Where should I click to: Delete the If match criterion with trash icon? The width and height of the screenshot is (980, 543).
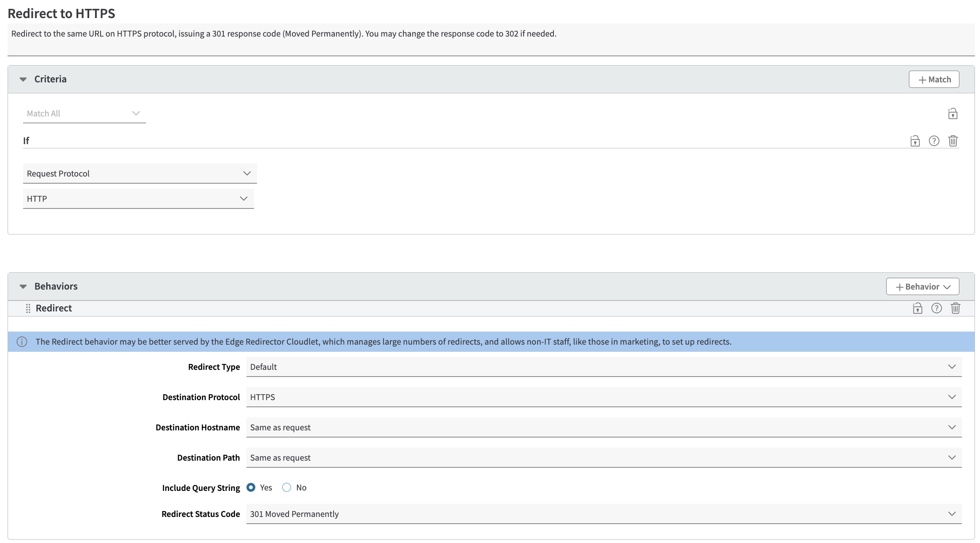(953, 141)
